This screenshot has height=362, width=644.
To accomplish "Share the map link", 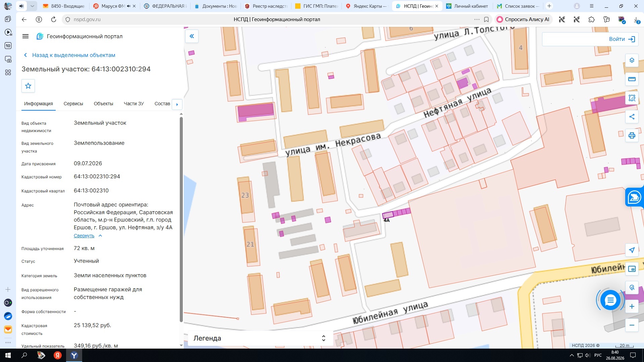I will pos(632,117).
